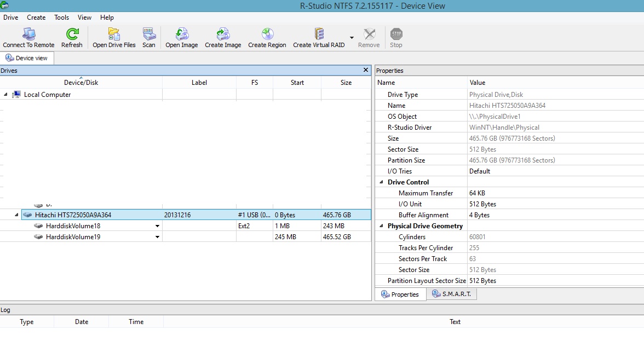
Task: Open the Drive menu
Action: [11, 17]
